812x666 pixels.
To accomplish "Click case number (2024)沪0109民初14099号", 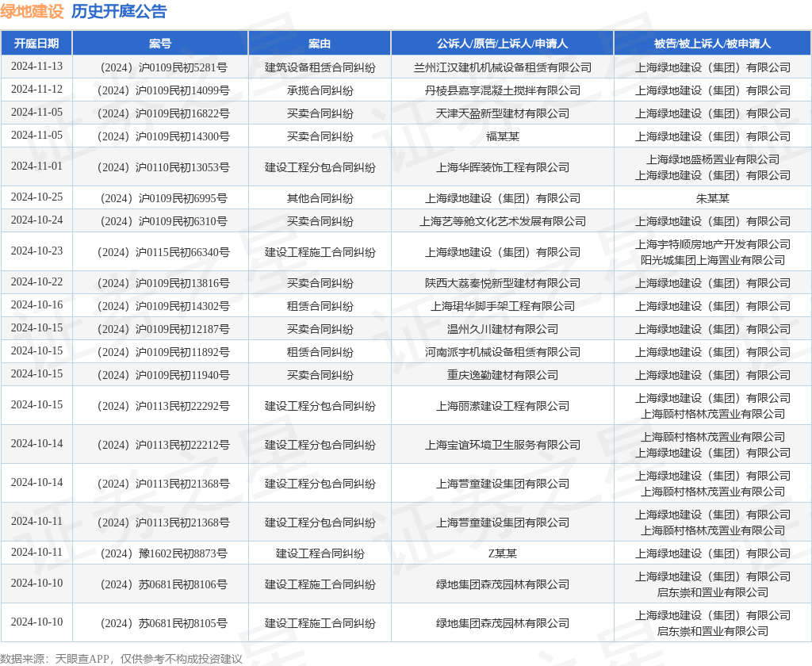I will point(163,90).
